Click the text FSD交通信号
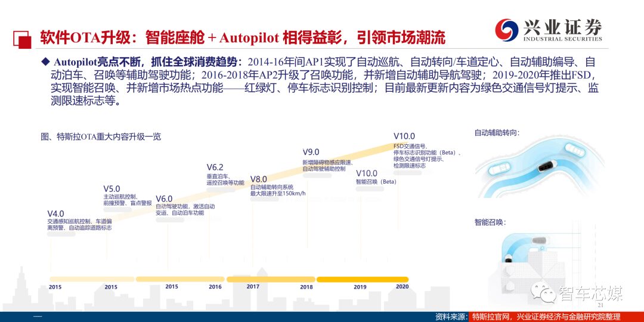 pyautogui.click(x=411, y=146)
